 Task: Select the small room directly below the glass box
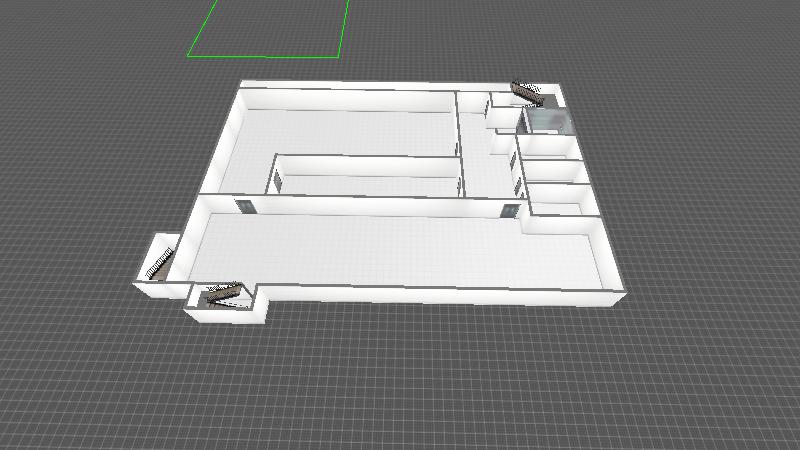[x=550, y=148]
